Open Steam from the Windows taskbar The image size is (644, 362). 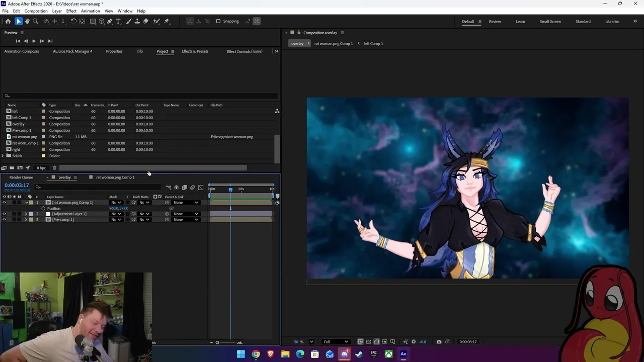point(359,354)
